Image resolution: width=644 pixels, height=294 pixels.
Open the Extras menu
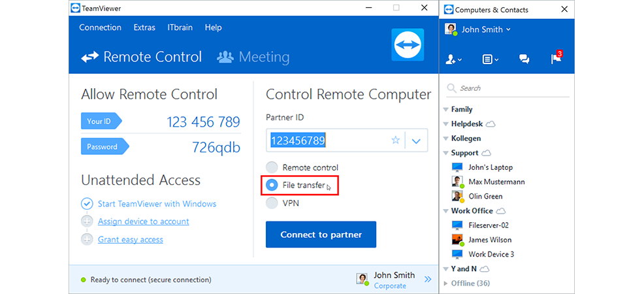tap(144, 27)
